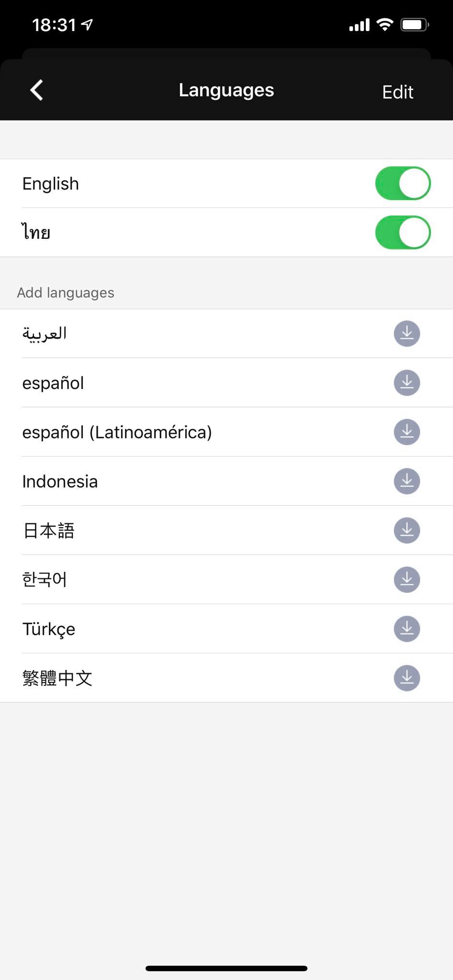Disable the ไทย language switch
Image resolution: width=453 pixels, height=980 pixels.
click(x=402, y=233)
